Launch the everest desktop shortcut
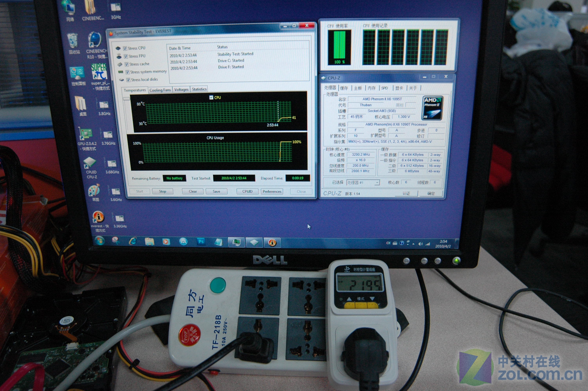 [x=100, y=222]
